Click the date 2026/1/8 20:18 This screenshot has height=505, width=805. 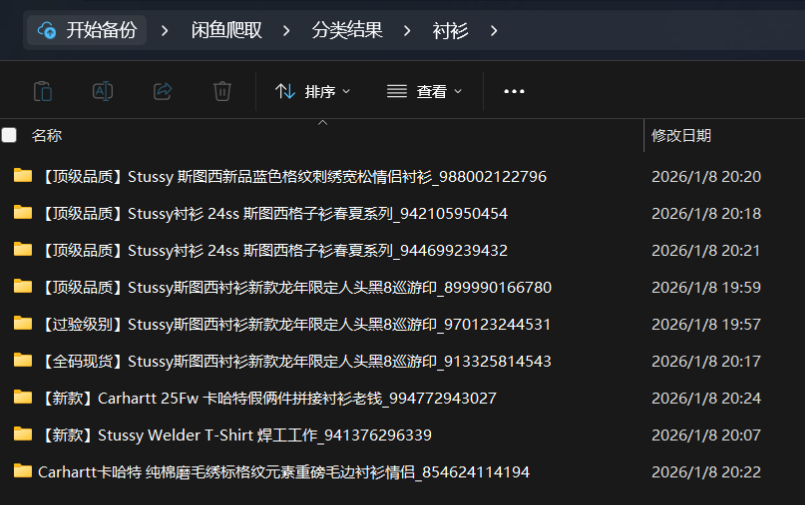(x=706, y=213)
